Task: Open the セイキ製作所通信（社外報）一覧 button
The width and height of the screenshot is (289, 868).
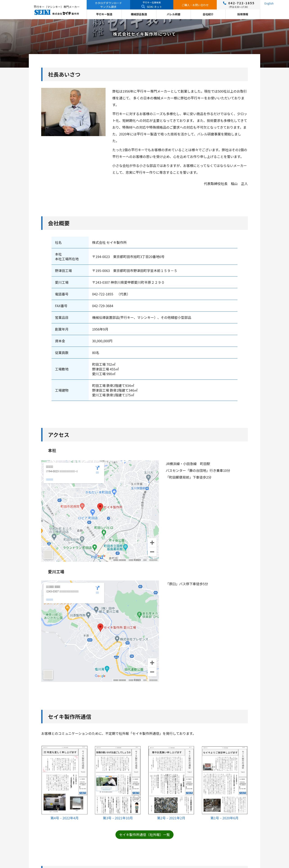Action: click(144, 835)
